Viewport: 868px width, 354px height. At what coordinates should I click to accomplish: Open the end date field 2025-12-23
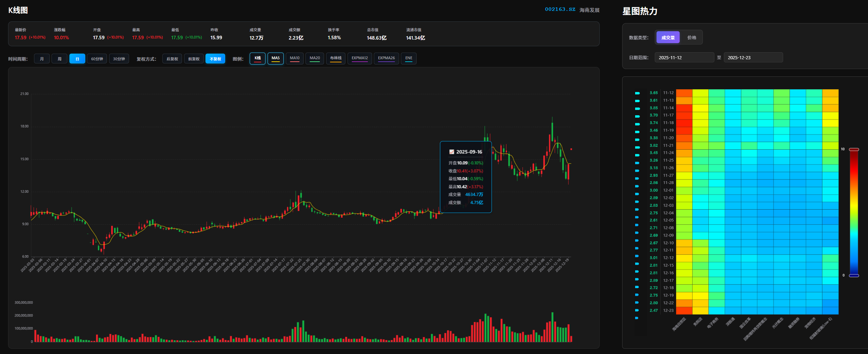point(753,57)
